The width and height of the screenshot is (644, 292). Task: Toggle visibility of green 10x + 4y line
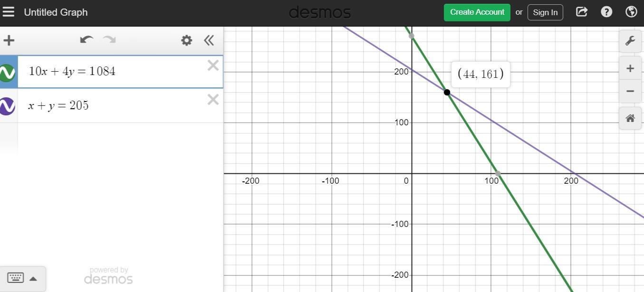click(7, 72)
